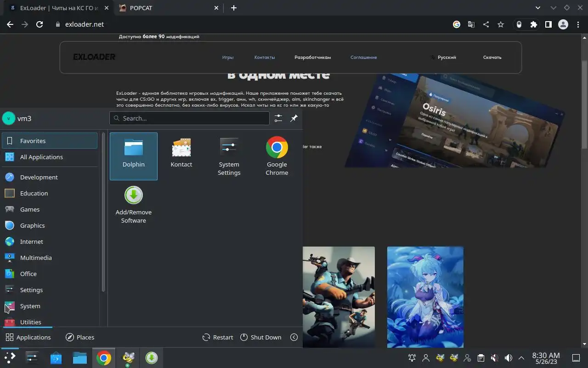Image resolution: width=588 pixels, height=368 pixels.
Task: Switch to the POPCAT tab
Action: tap(169, 8)
